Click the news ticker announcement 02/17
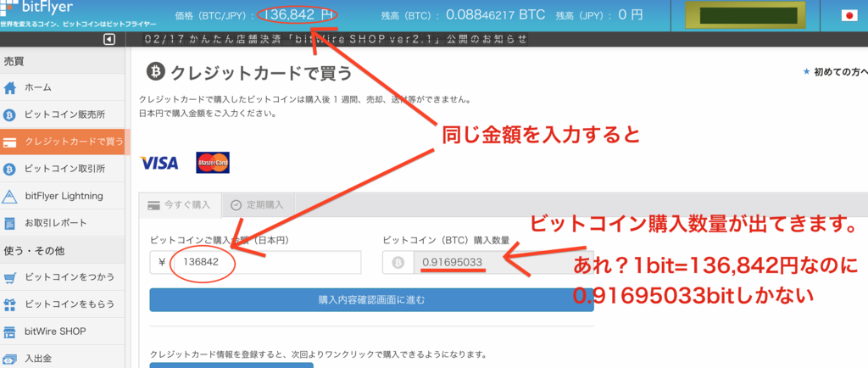The image size is (868, 368). click(335, 39)
